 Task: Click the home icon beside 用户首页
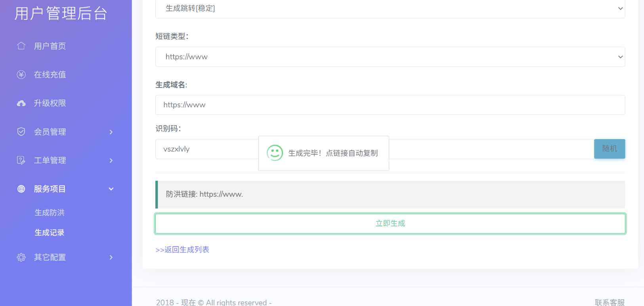coord(21,46)
